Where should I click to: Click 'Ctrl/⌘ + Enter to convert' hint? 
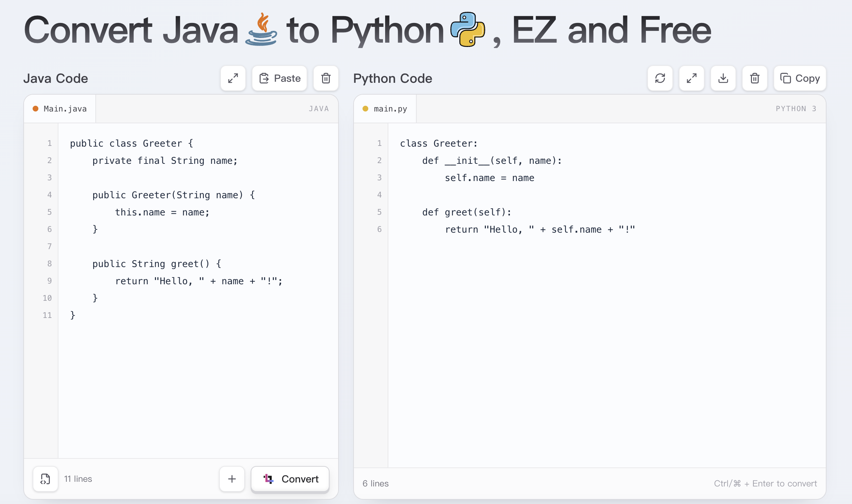(765, 484)
